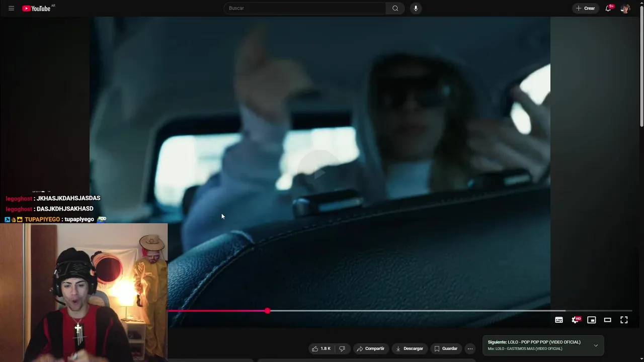Open the YouTube hamburger guide menu
Image resolution: width=644 pixels, height=362 pixels.
tap(11, 8)
